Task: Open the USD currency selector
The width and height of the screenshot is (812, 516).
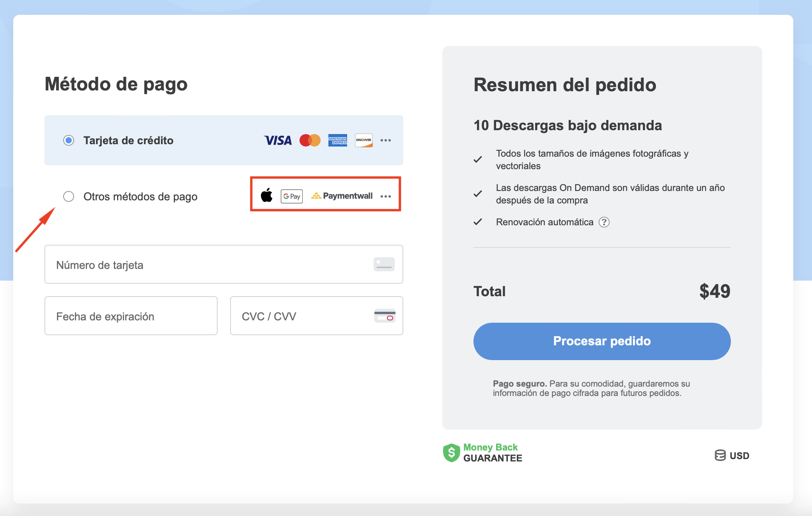Action: (732, 455)
